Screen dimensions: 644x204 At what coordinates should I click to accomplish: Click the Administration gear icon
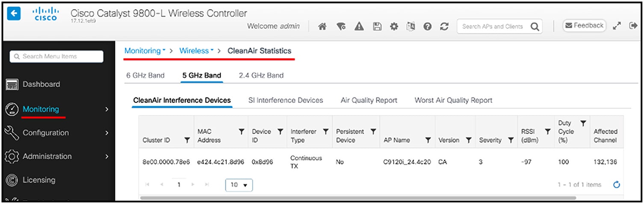11,156
